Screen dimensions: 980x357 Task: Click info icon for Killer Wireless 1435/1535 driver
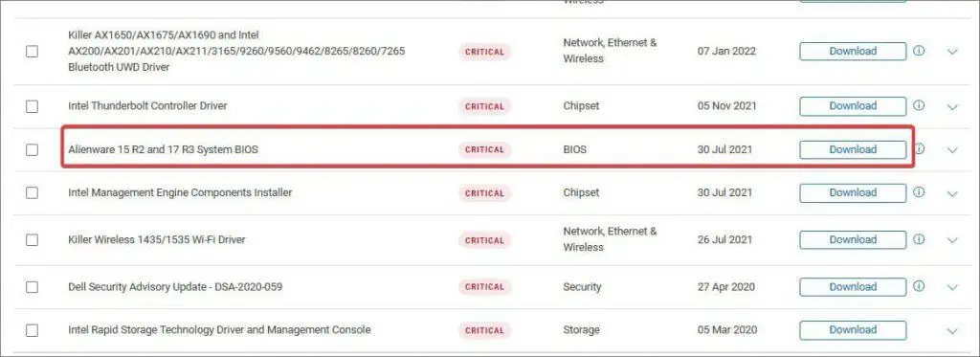[919, 239]
